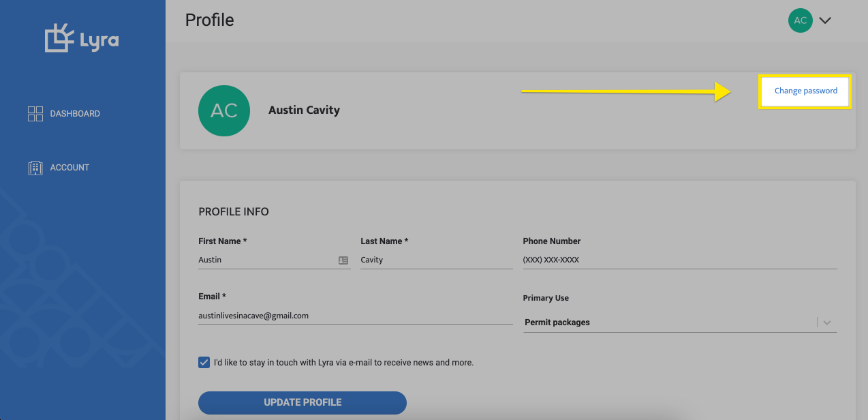Click the Profile page title
Viewport: 868px width, 420px height.
210,20
